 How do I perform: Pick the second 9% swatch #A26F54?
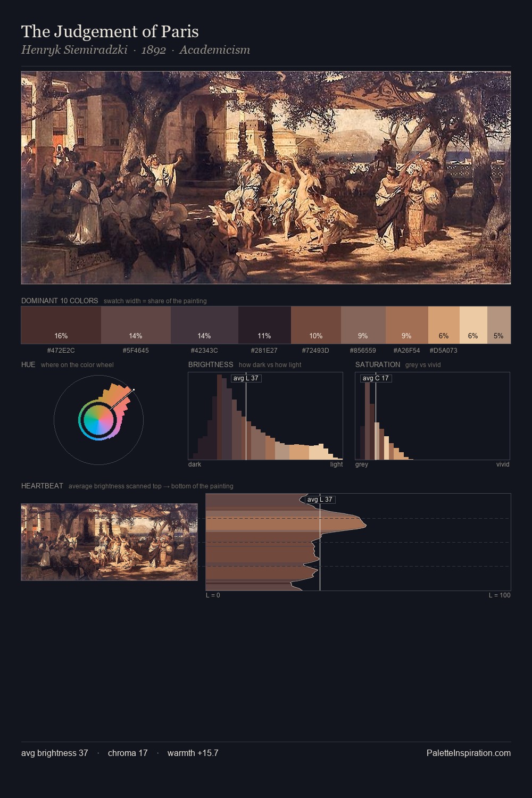click(x=407, y=325)
